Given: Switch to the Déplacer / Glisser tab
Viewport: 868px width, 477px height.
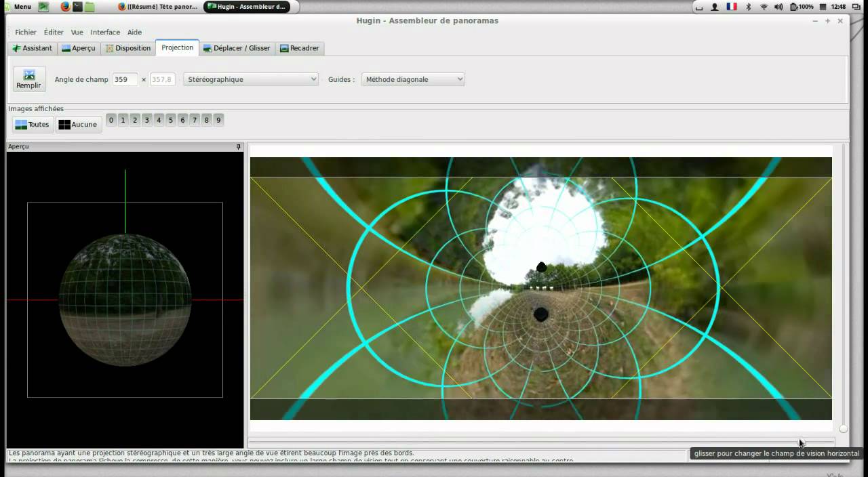Looking at the screenshot, I should (x=237, y=48).
